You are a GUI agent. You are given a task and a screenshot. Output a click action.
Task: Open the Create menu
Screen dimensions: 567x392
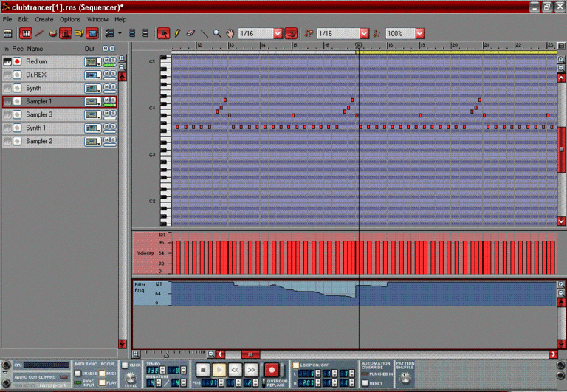tap(44, 19)
